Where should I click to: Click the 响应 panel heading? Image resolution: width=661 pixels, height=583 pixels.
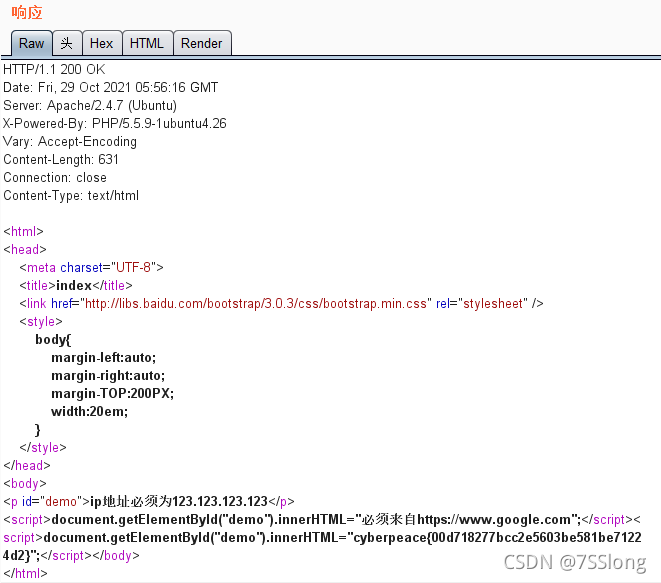click(x=27, y=13)
